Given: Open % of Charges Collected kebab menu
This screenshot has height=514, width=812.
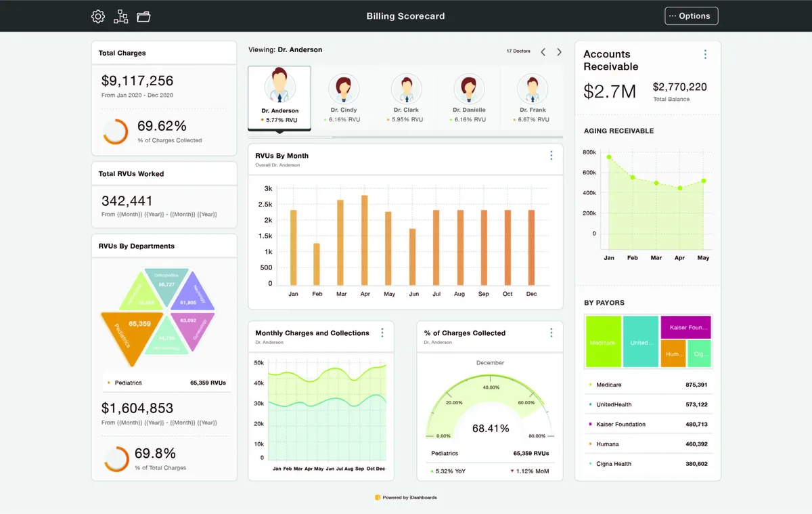Looking at the screenshot, I should click(551, 333).
